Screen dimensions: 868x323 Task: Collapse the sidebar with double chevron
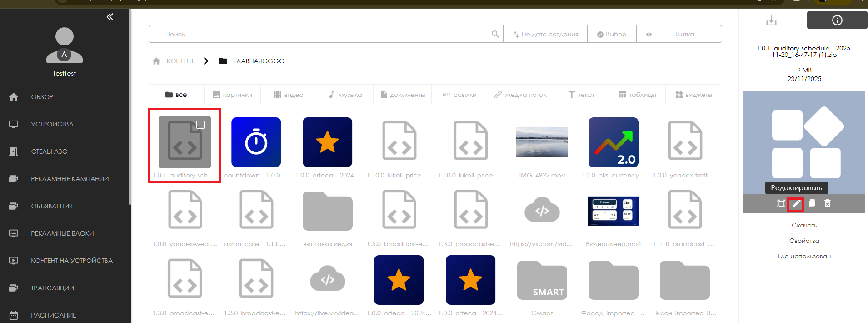(x=110, y=17)
